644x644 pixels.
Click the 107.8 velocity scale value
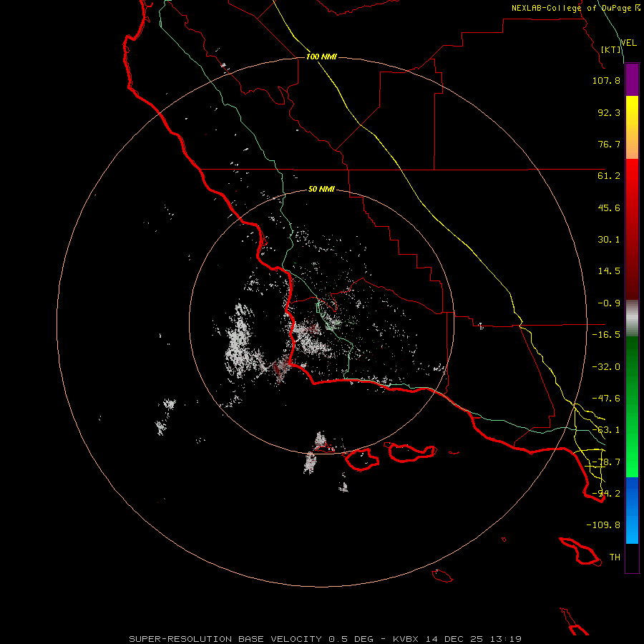tap(606, 80)
